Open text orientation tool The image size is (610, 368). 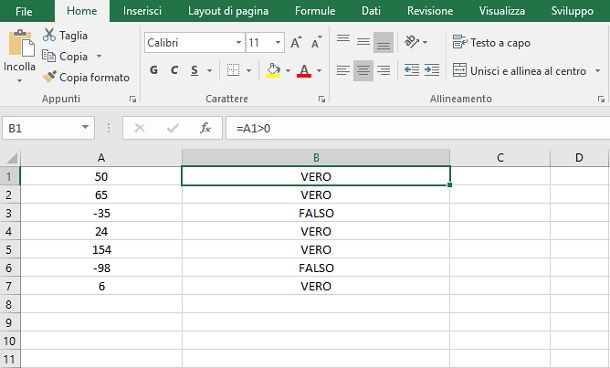pos(412,42)
